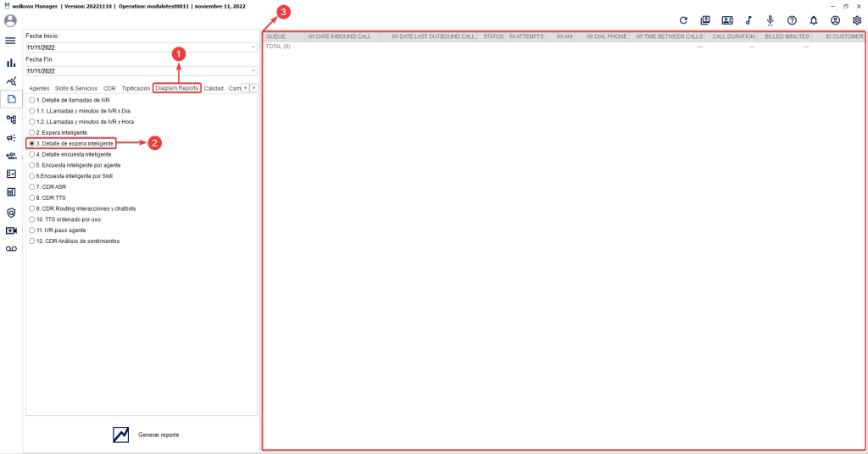Click the refresh icon in top toolbar
This screenshot has width=868, height=454.
[683, 20]
